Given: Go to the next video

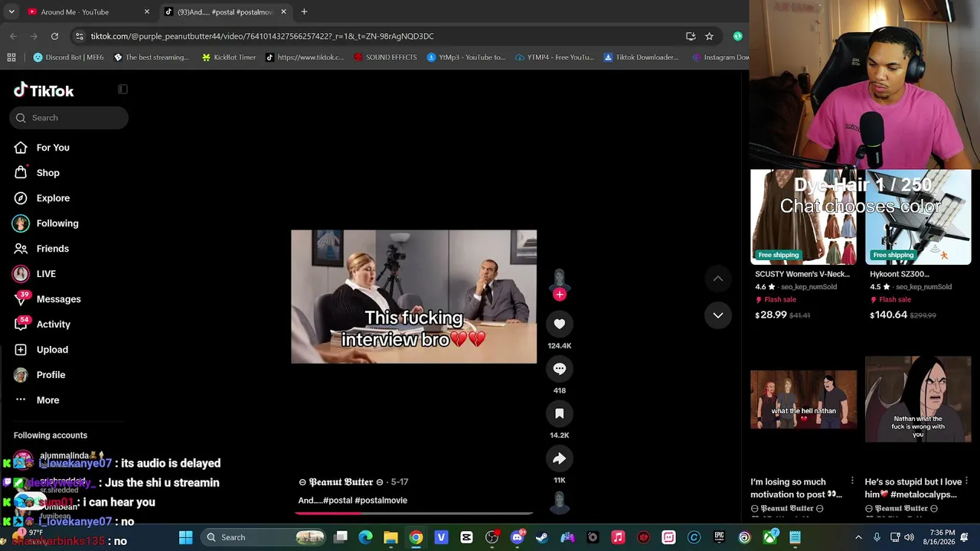Looking at the screenshot, I should click(718, 315).
